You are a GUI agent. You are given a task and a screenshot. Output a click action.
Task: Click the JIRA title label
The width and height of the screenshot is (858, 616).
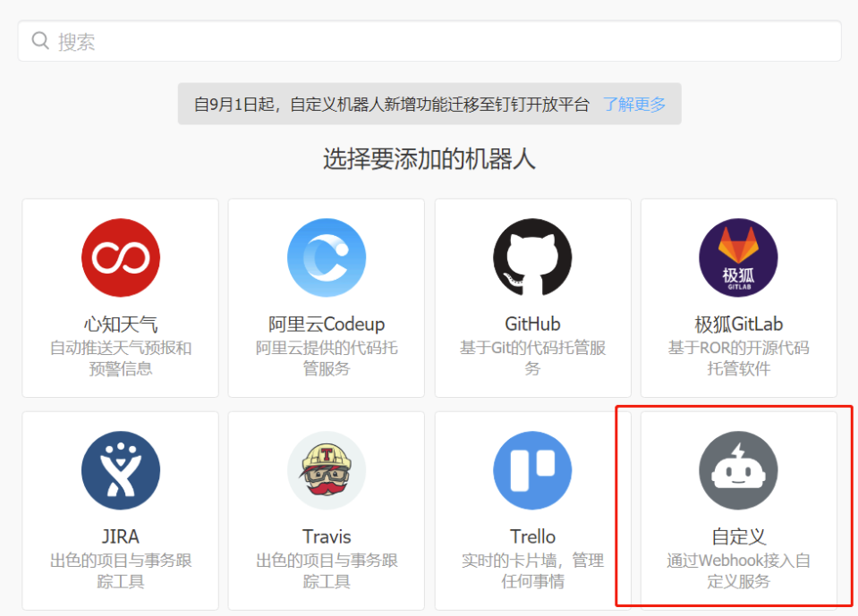[x=121, y=536]
